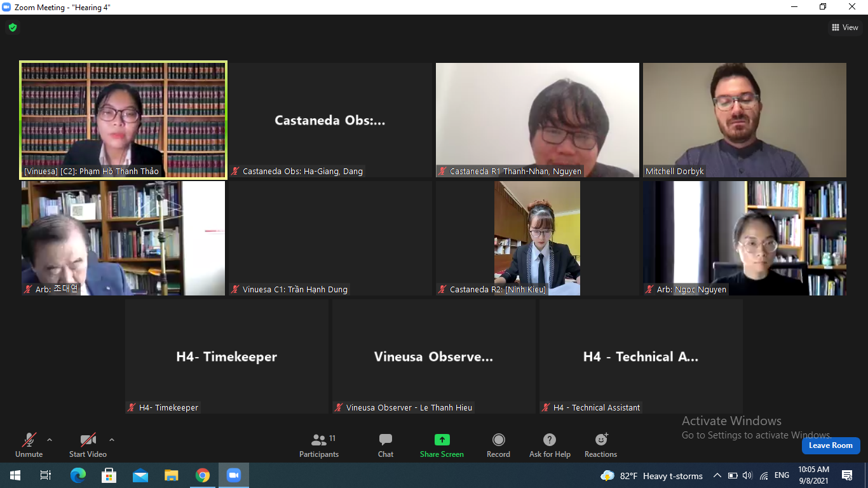Click the Zoom icon on the taskbar
This screenshot has width=868, height=488.
point(233,475)
